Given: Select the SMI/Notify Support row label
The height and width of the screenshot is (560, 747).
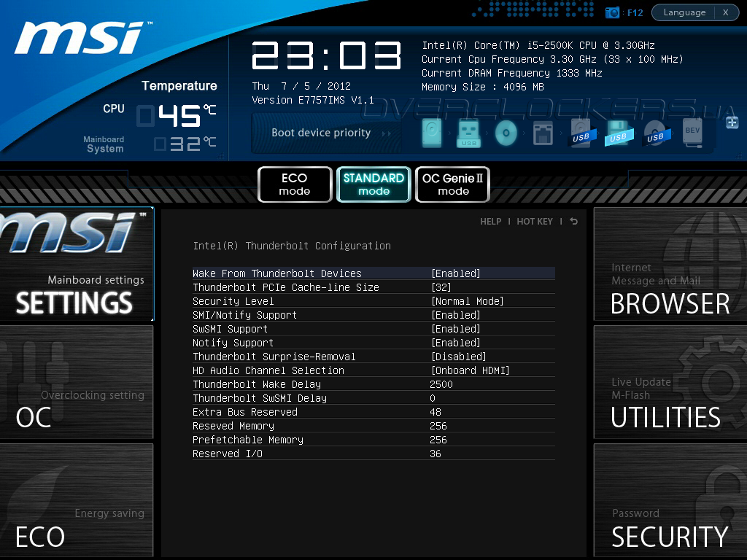Looking at the screenshot, I should [x=245, y=315].
